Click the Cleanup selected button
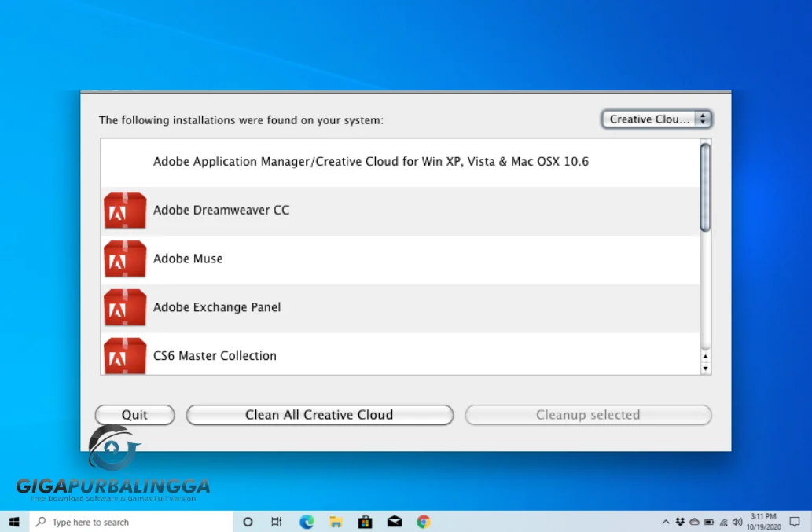 588,415
